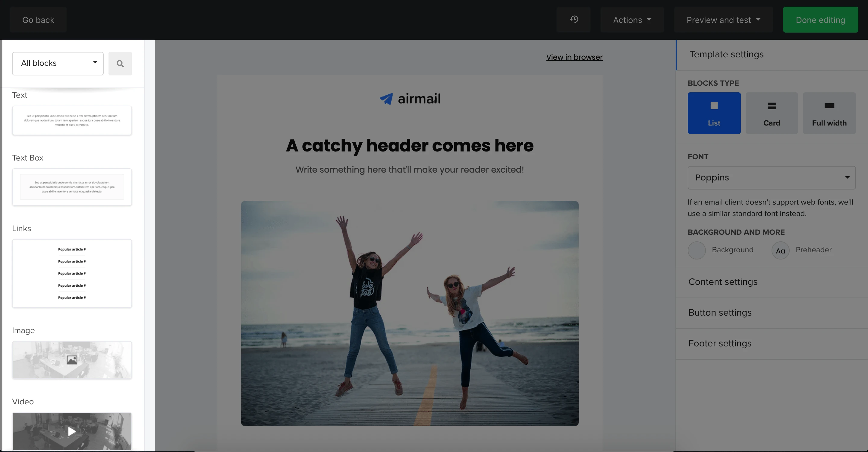Expand Content settings section
This screenshot has height=452, width=868.
click(723, 282)
